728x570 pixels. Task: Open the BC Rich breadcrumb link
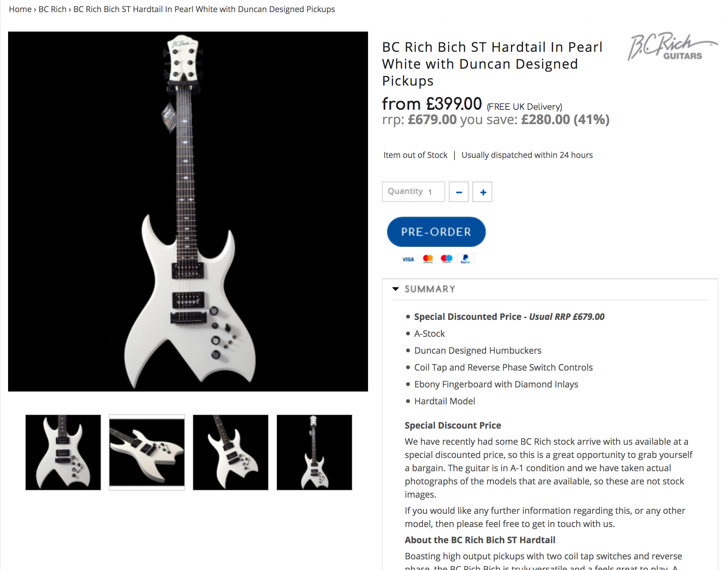click(53, 9)
